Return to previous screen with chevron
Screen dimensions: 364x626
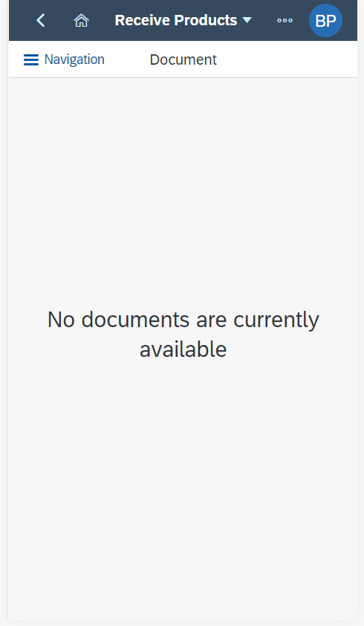tap(41, 20)
